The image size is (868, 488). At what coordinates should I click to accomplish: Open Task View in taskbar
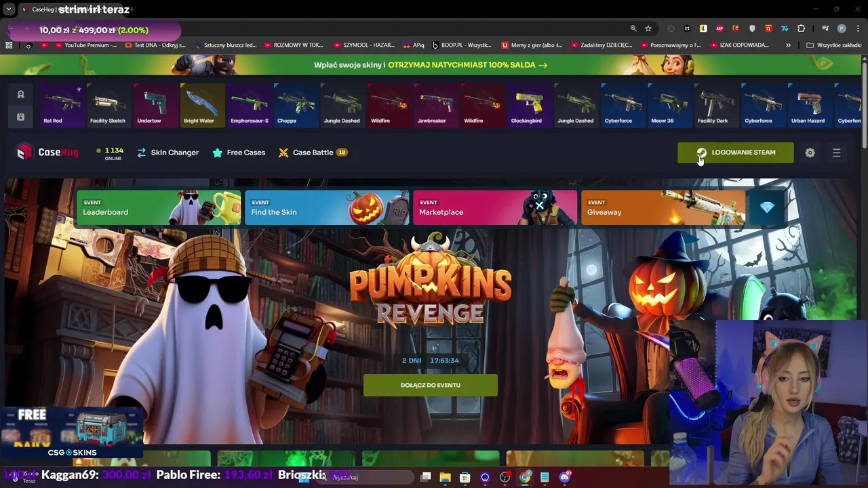pyautogui.click(x=425, y=477)
